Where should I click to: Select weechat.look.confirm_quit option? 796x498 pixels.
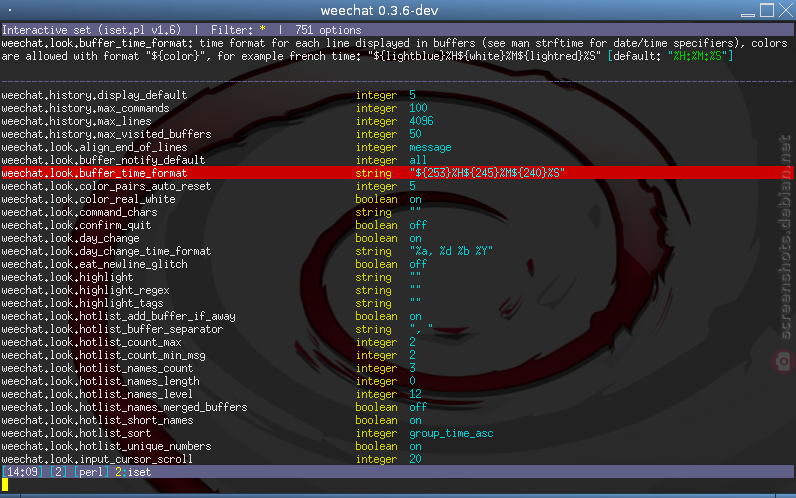coord(398,225)
